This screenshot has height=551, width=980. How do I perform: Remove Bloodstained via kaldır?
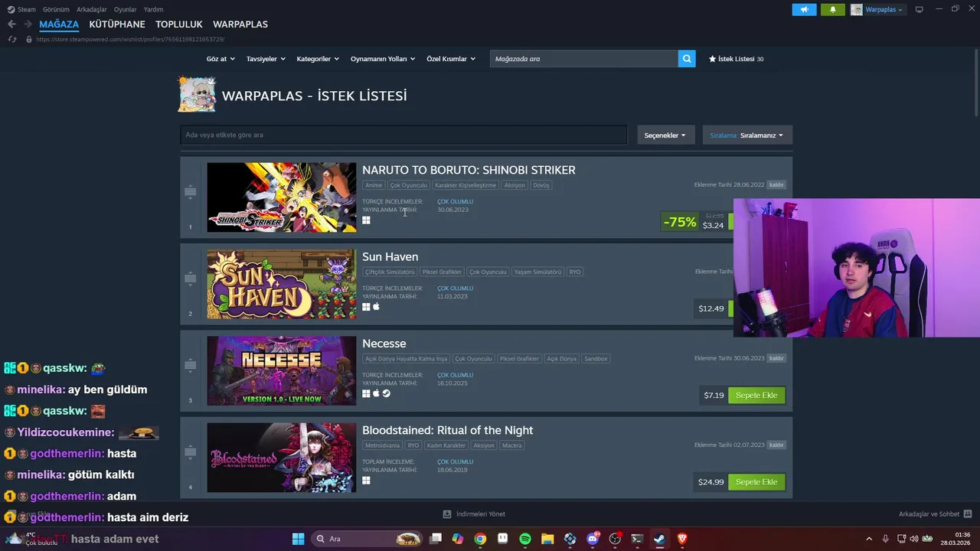pos(776,445)
